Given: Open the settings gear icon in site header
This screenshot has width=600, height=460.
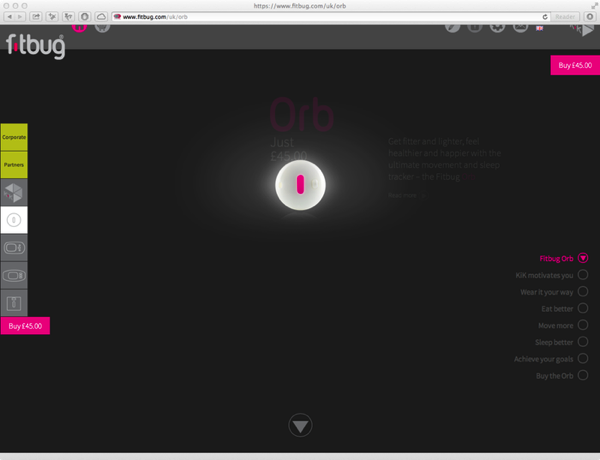Looking at the screenshot, I should tap(497, 28).
